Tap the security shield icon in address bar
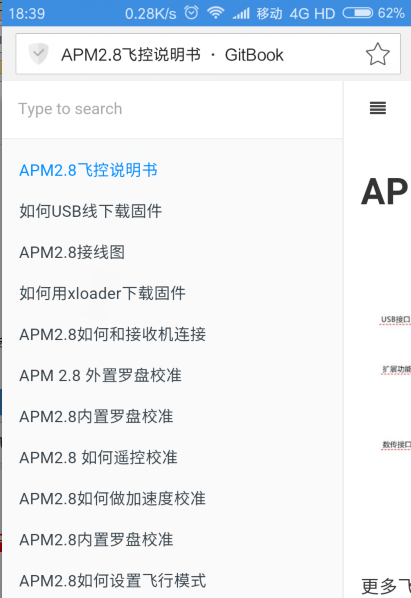Screen dimensions: 411x598 tap(39, 53)
